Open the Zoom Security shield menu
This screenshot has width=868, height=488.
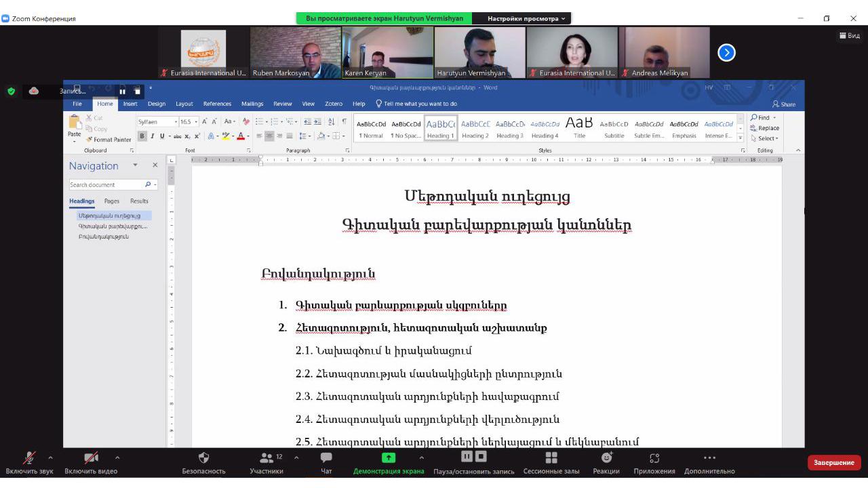(x=203, y=459)
